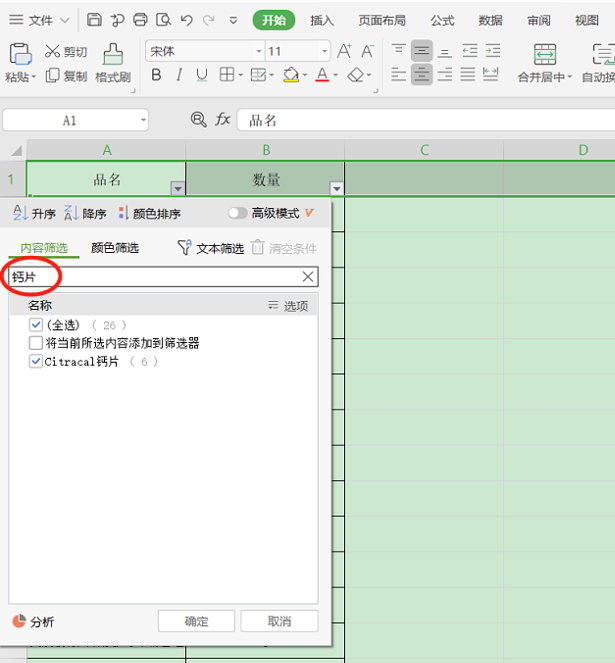
Task: Undo the last action
Action: pyautogui.click(x=187, y=20)
